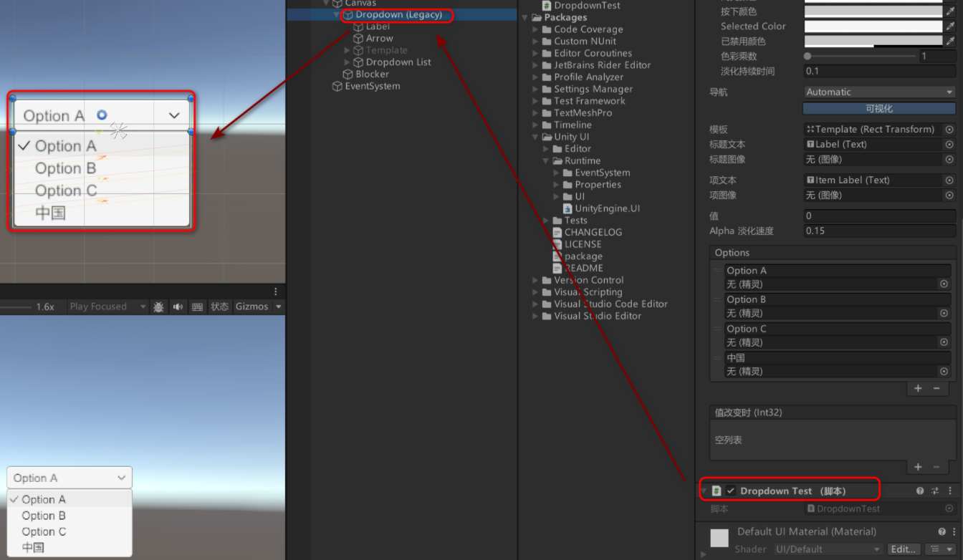
Task: Click the 淡化持续时间 value field
Action: coord(880,72)
